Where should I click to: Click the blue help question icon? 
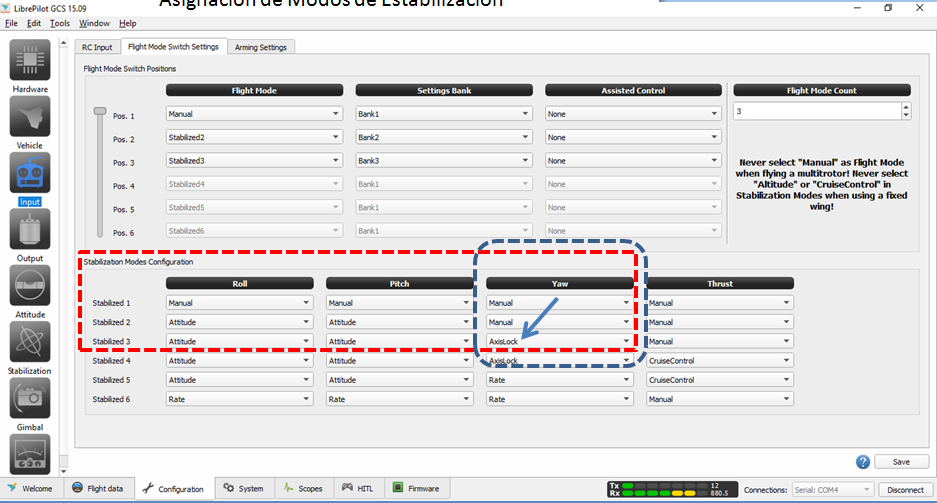(x=862, y=462)
